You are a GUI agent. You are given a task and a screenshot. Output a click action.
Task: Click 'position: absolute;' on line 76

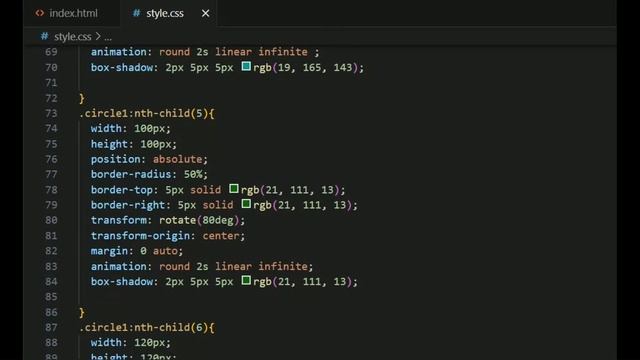[x=149, y=159]
